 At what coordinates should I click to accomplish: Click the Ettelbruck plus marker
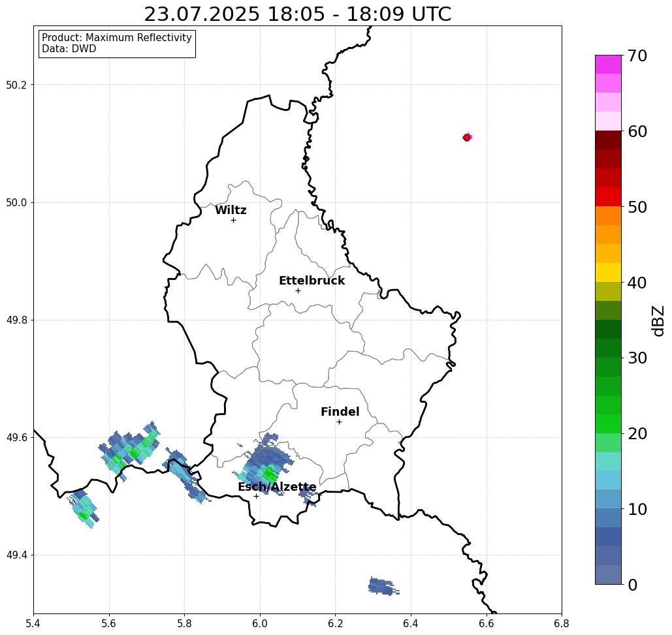coord(298,290)
